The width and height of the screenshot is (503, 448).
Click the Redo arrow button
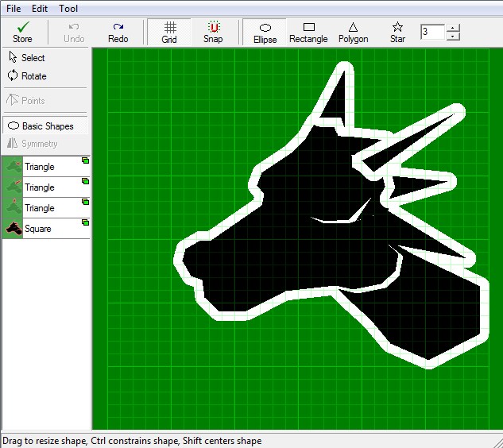click(118, 32)
